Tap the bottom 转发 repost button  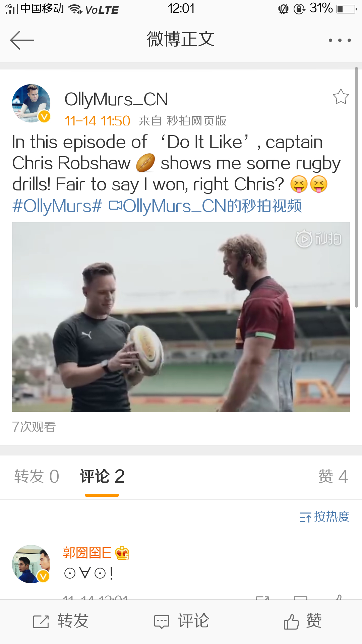60,621
